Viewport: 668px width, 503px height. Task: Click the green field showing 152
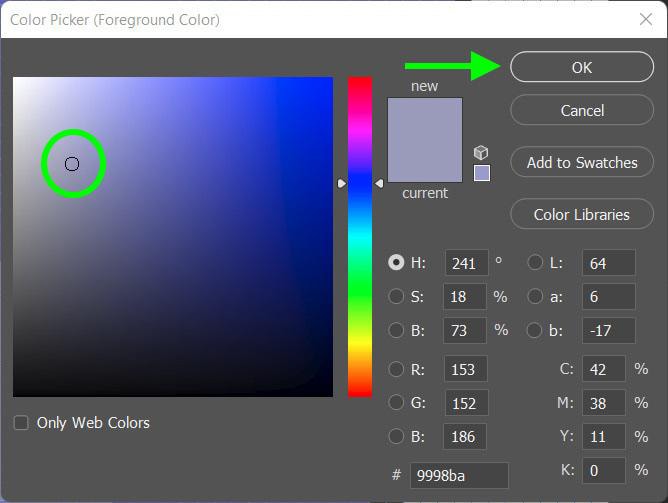coord(466,402)
